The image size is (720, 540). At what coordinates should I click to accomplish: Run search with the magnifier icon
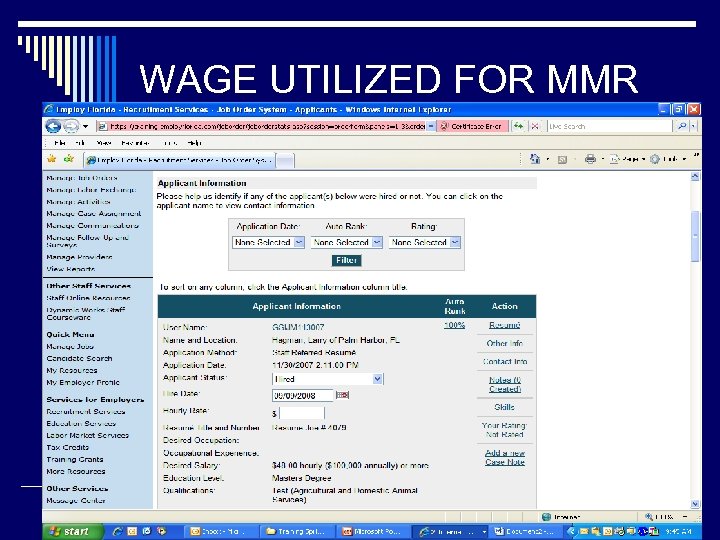click(x=682, y=126)
